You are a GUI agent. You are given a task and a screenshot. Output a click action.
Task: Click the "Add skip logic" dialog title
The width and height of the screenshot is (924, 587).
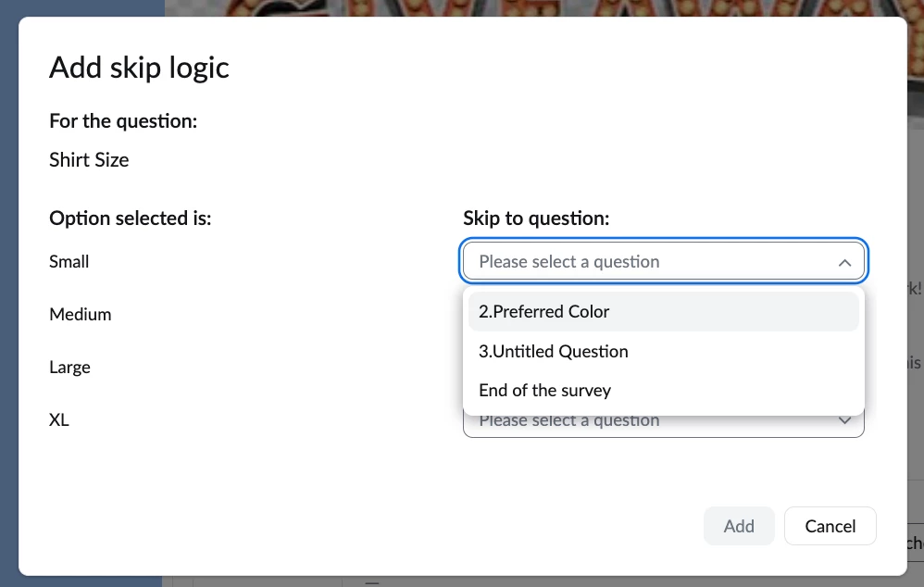(139, 68)
